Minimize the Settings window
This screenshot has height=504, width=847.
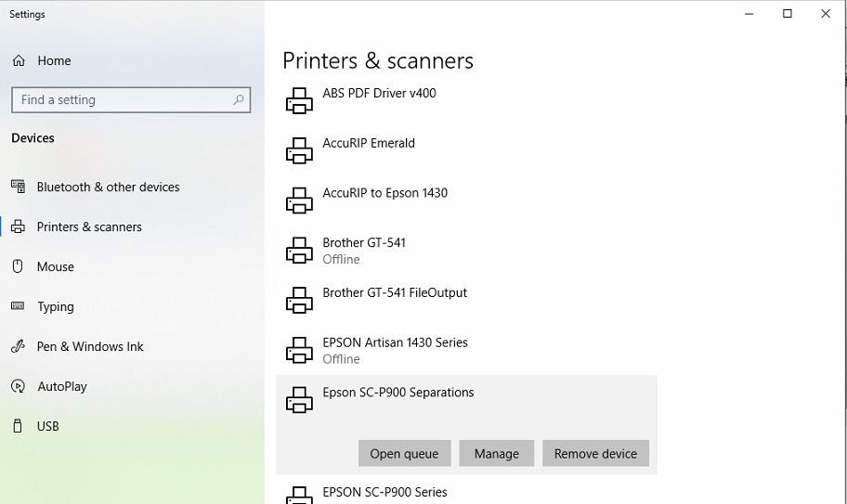(749, 14)
